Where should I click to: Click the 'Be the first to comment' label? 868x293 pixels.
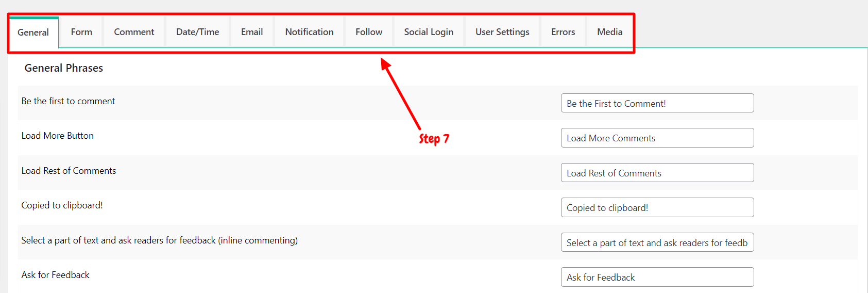[68, 101]
